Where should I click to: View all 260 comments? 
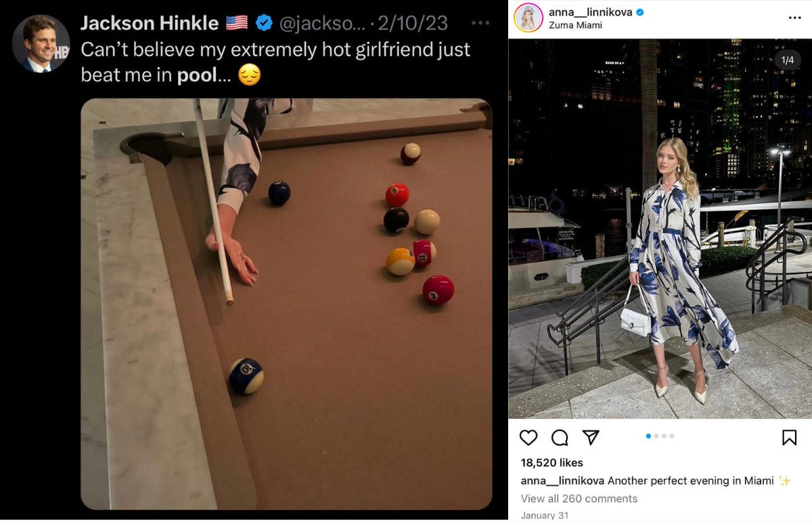click(579, 499)
